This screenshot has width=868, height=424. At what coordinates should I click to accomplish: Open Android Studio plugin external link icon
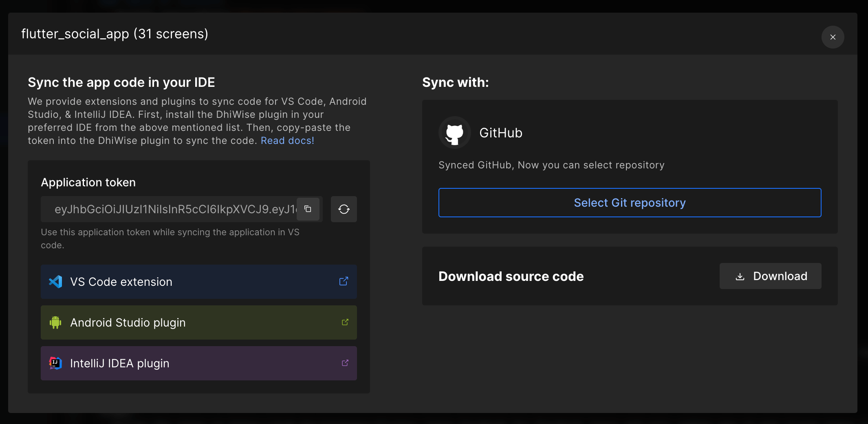[x=345, y=322]
